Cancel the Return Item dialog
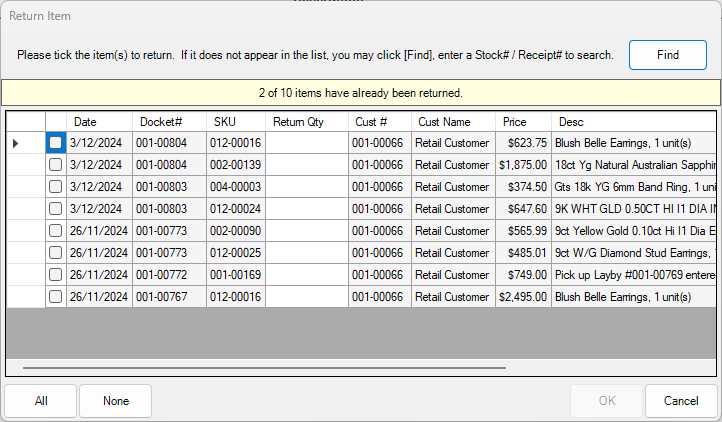This screenshot has width=722, height=422. click(681, 401)
